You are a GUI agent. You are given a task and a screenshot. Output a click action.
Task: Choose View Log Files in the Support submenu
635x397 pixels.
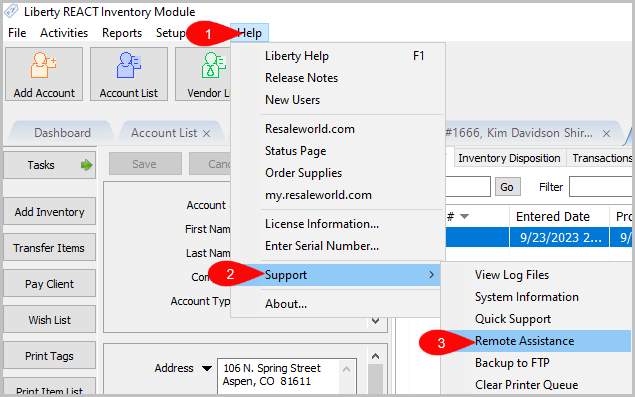(537, 275)
